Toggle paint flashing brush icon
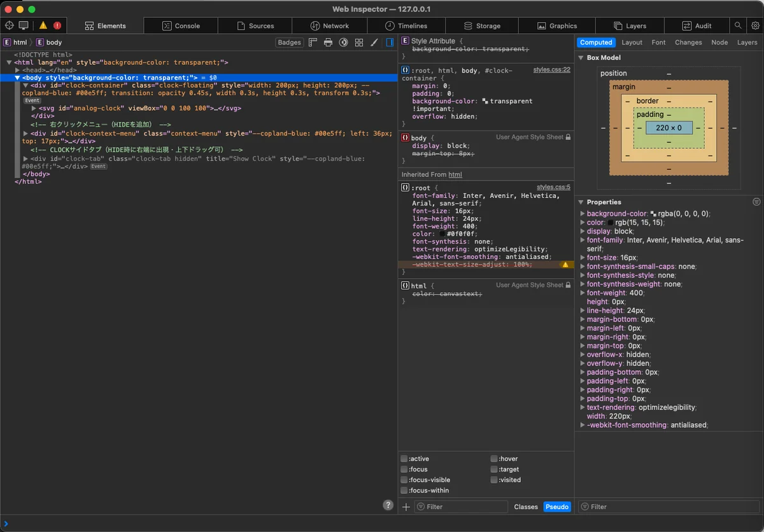The image size is (764, 532). point(374,43)
